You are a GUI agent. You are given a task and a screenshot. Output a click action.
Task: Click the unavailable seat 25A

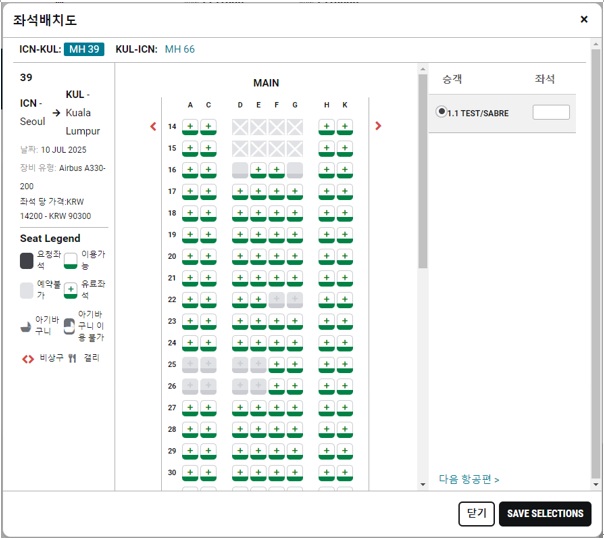coord(190,364)
